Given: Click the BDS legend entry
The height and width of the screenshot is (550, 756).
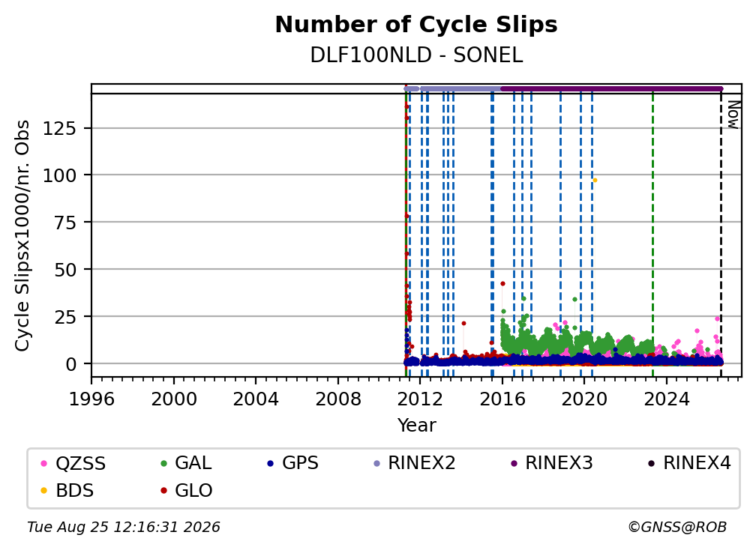Looking at the screenshot, I should [67, 491].
